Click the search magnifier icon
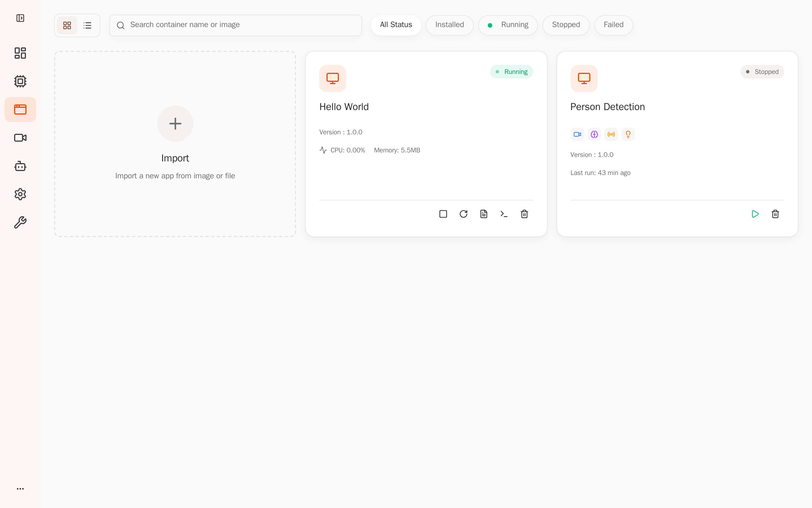Screen dimensions: 812x508 click(121, 25)
